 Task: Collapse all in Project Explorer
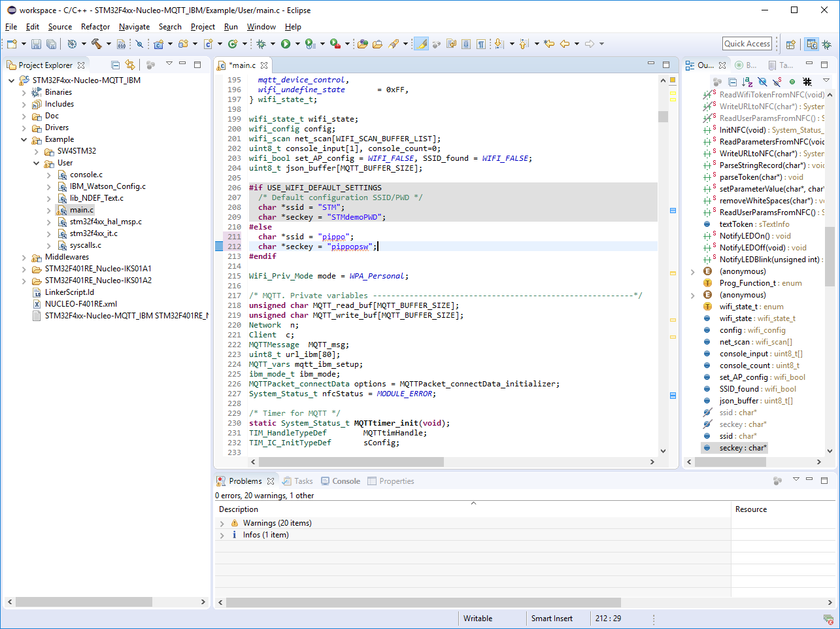pos(116,65)
